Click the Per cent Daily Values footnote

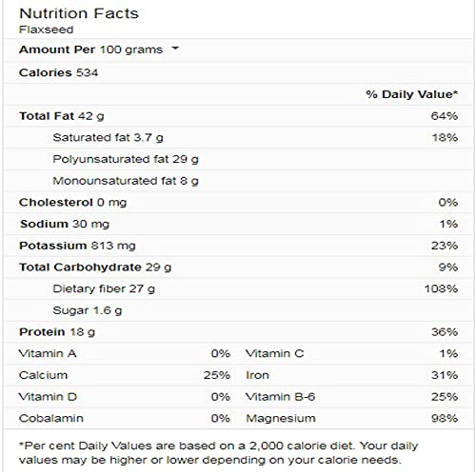(218, 453)
